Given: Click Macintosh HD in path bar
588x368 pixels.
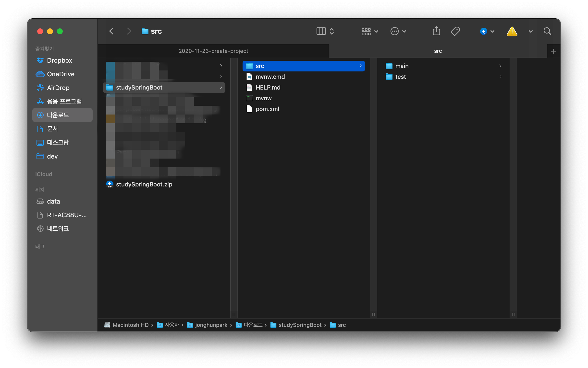Looking at the screenshot, I should 130,325.
